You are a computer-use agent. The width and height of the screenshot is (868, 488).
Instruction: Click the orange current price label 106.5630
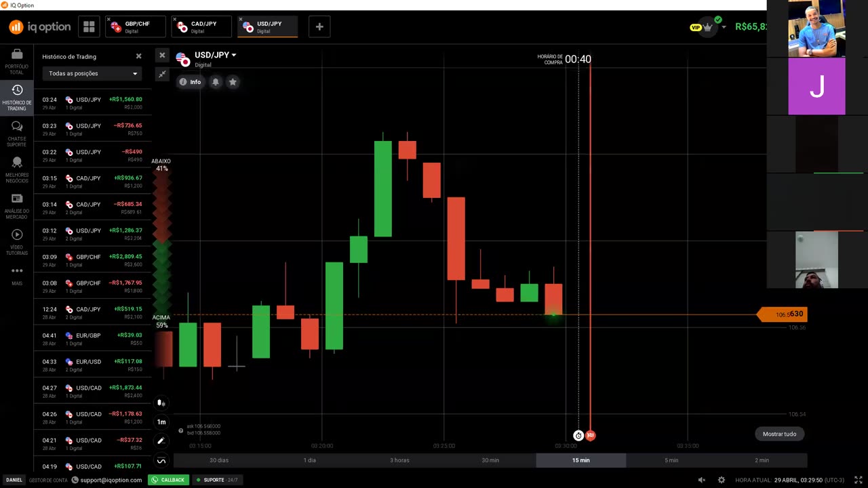coord(782,314)
